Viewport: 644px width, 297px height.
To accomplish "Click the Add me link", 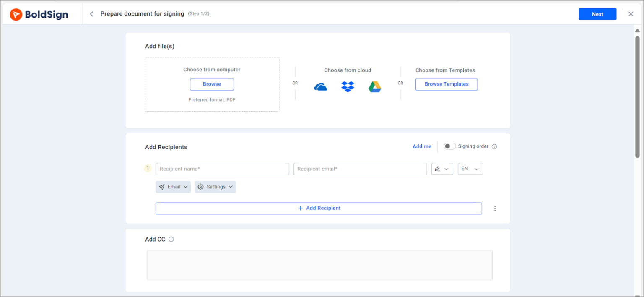I will 422,146.
